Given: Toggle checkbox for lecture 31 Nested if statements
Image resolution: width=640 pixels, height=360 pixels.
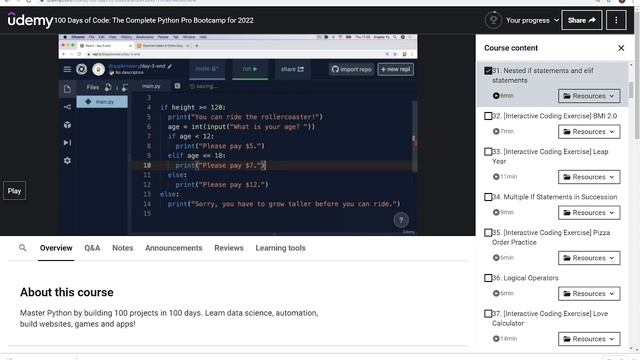Looking at the screenshot, I should 488,71.
